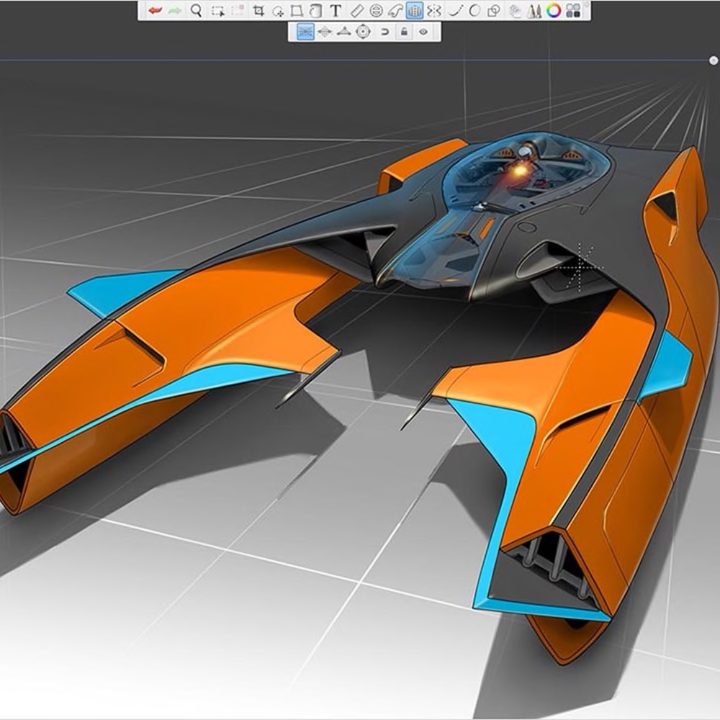
Task: Open the Draw Shapes tool
Action: click(494, 11)
